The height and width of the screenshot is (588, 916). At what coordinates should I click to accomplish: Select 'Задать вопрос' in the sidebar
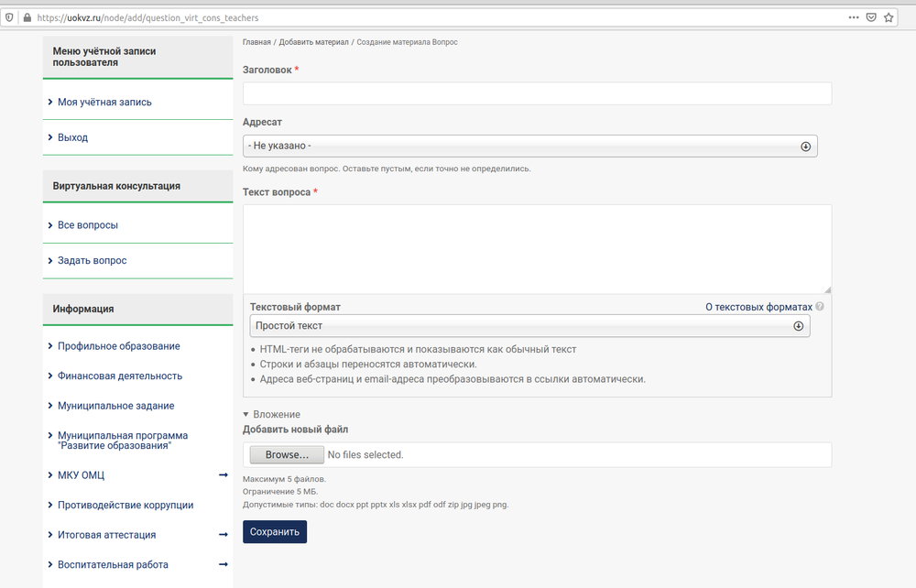coord(92,261)
